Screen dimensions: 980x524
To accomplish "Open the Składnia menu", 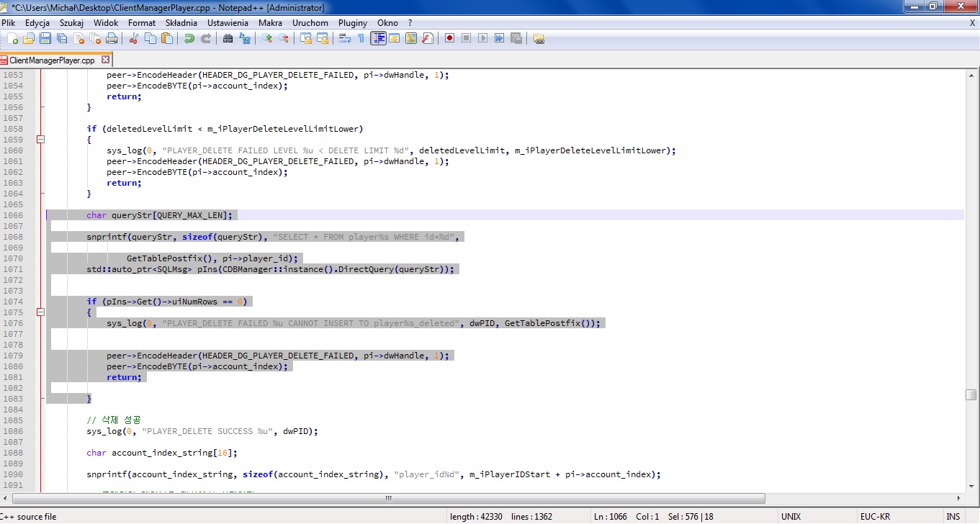I will point(181,23).
